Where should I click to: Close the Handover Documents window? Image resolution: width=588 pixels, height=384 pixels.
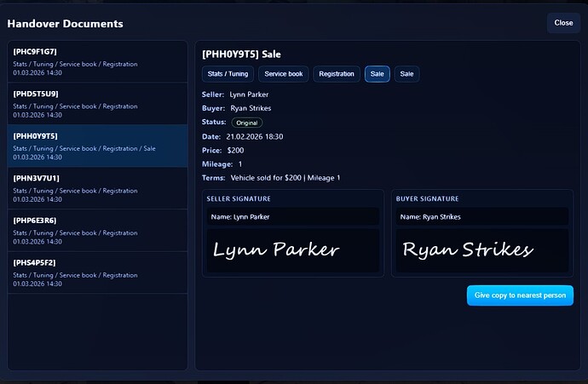(563, 23)
